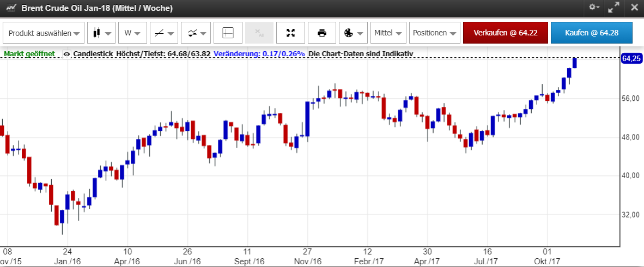The width and height of the screenshot is (644, 267).
Task: Click the Jun./16 date axis label
Action: [187, 261]
